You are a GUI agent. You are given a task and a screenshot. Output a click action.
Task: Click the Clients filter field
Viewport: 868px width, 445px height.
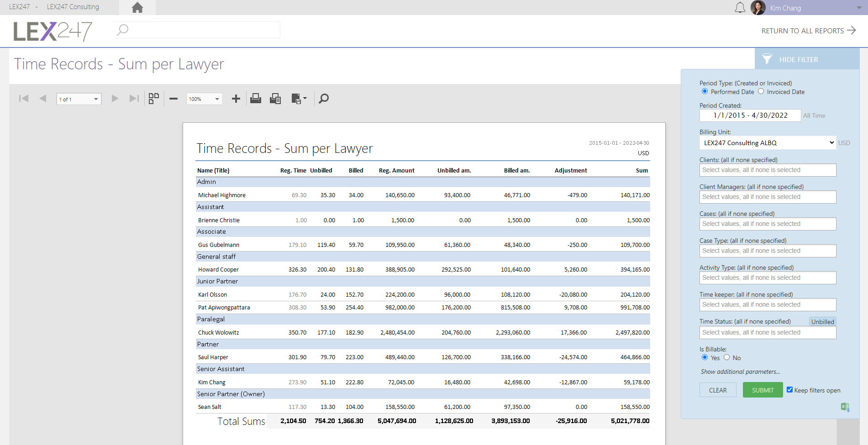[768, 170]
